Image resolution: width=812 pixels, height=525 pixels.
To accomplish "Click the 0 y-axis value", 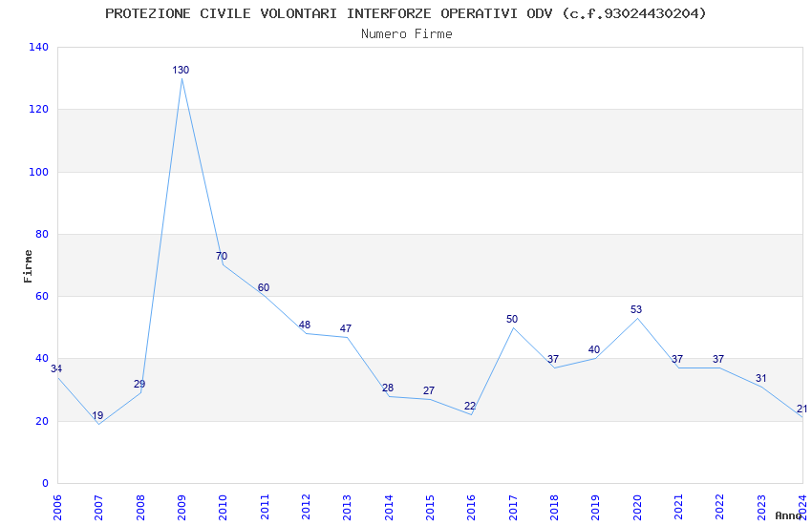I will click(46, 483).
